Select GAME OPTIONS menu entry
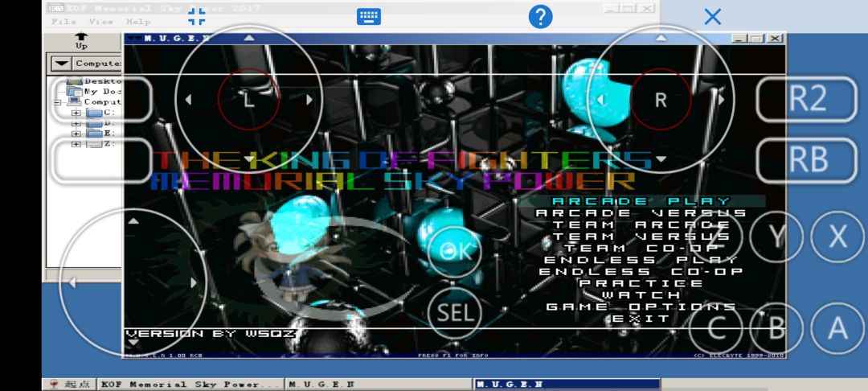The width and height of the screenshot is (868, 391). [641, 307]
